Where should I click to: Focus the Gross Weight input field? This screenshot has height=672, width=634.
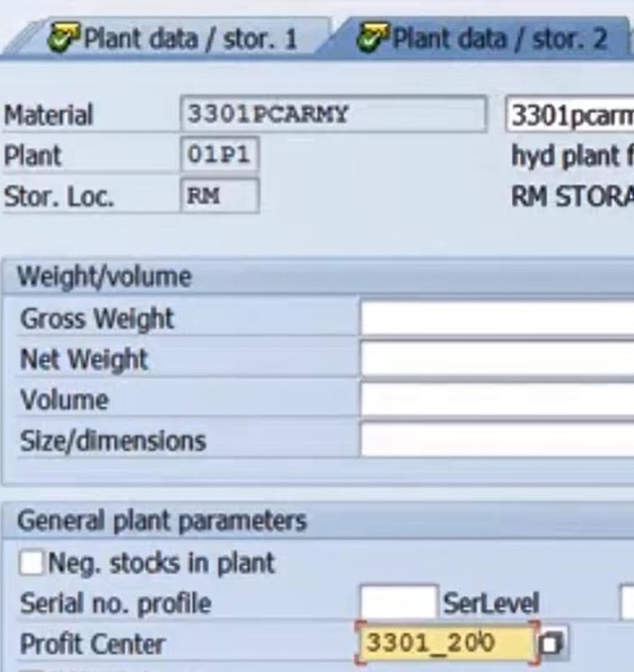[x=497, y=319]
